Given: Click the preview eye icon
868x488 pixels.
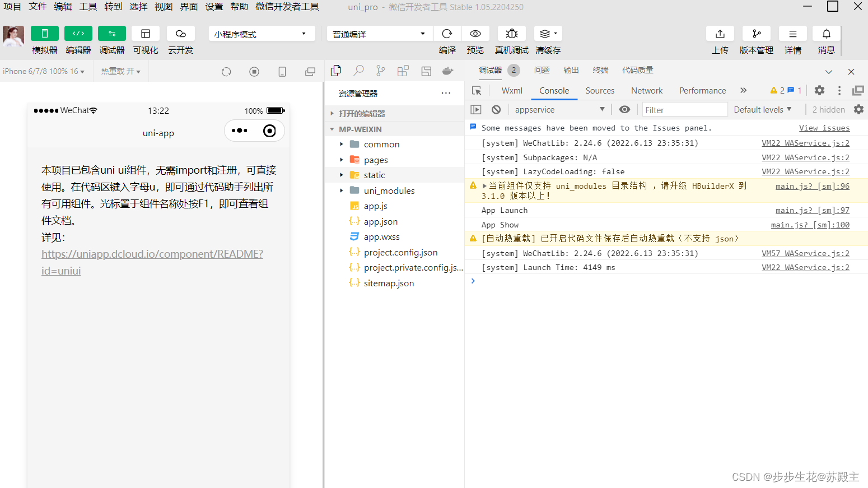Looking at the screenshot, I should coord(475,34).
